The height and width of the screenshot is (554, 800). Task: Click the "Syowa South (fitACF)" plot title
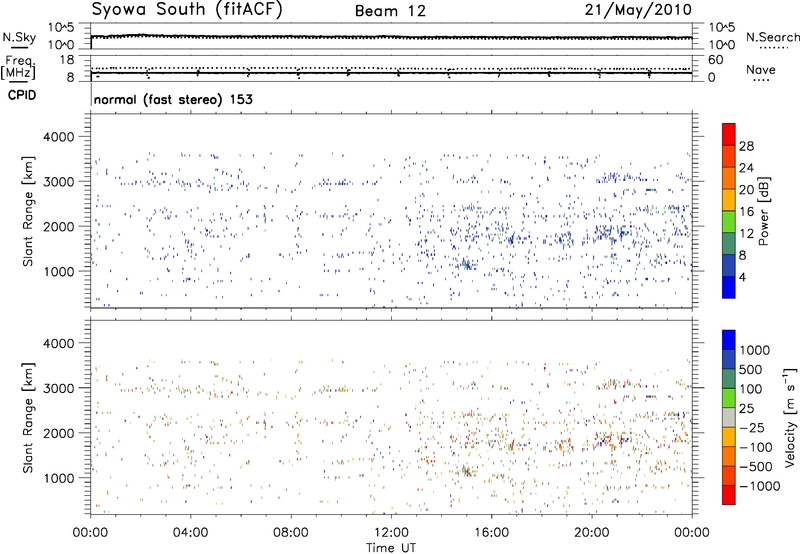pos(187,10)
